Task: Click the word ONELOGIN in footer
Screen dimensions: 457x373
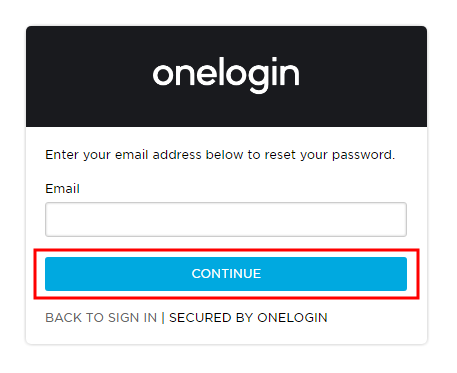Action: click(292, 318)
